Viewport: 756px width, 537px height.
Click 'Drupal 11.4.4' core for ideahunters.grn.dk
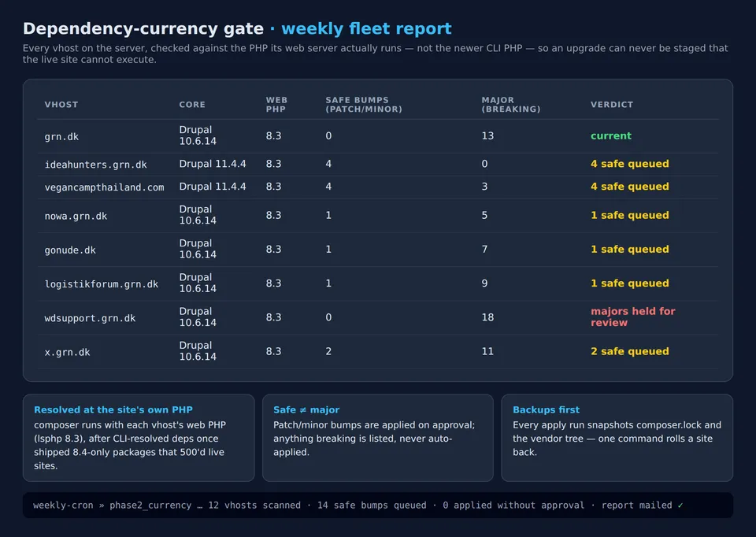[213, 164]
